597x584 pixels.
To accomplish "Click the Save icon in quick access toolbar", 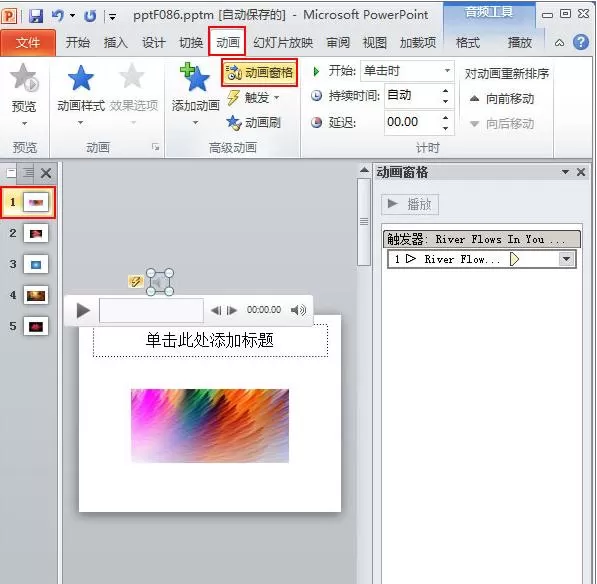I will [36, 16].
